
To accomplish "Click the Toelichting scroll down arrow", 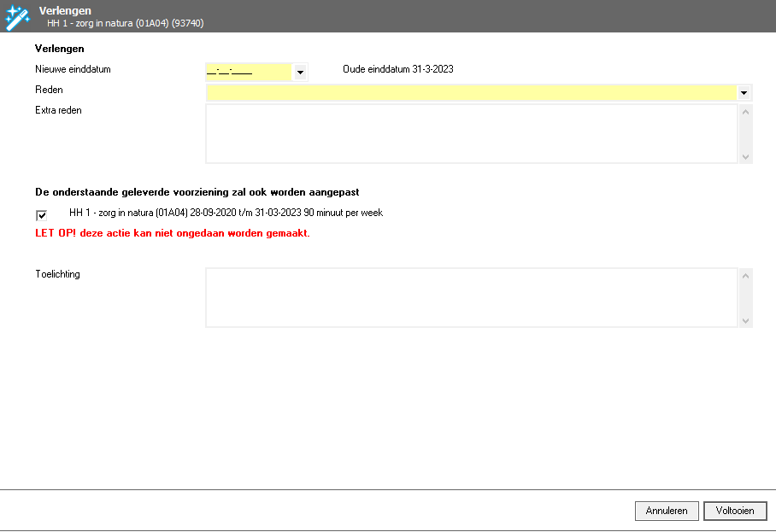I will (745, 320).
